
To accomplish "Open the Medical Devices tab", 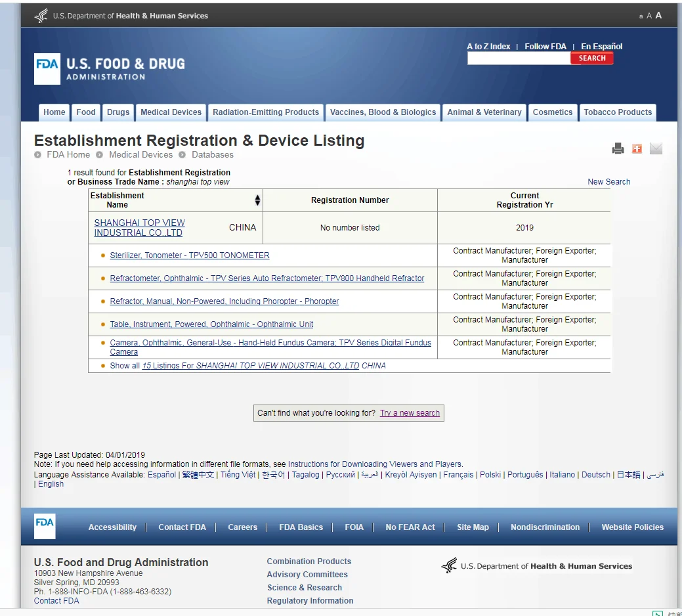I will coord(171,112).
